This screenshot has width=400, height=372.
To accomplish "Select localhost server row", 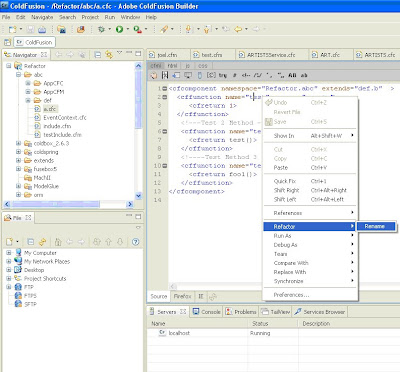I will (x=273, y=333).
